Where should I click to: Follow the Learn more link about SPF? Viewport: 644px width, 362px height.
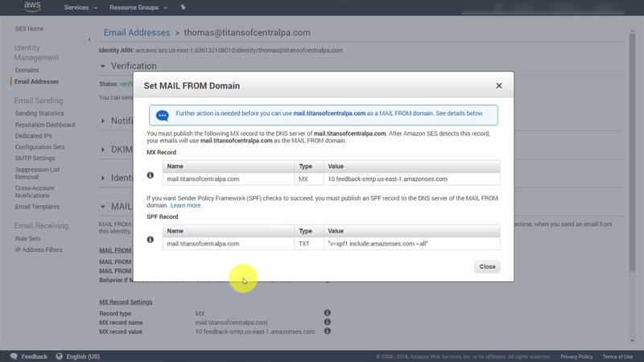(186, 205)
